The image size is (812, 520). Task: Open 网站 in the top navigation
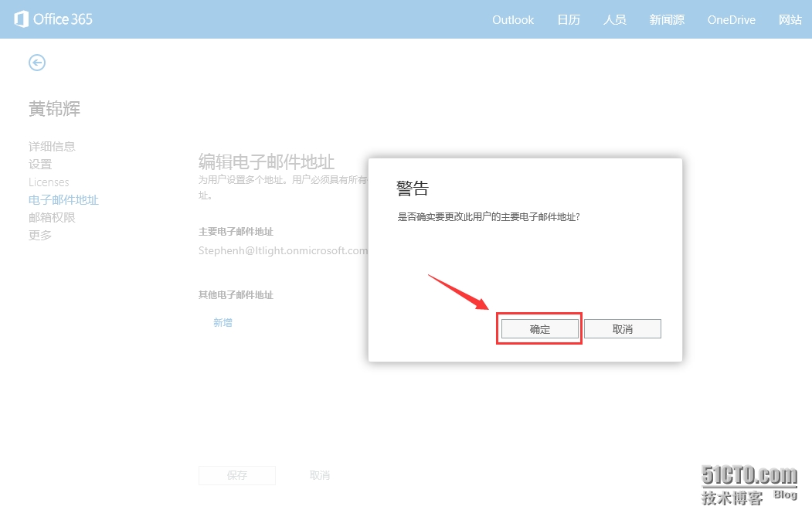[x=790, y=20]
